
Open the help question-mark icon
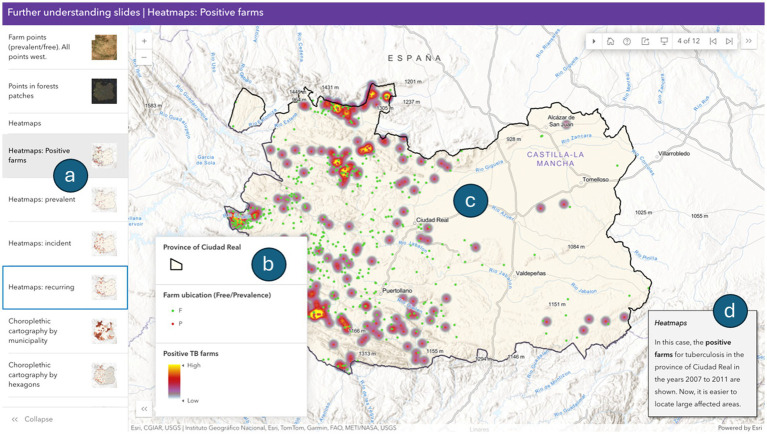click(627, 41)
